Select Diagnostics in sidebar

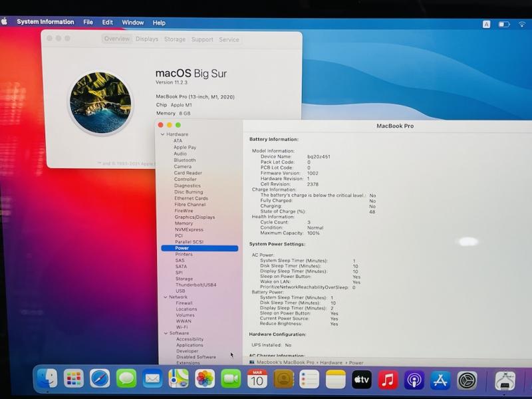point(188,186)
